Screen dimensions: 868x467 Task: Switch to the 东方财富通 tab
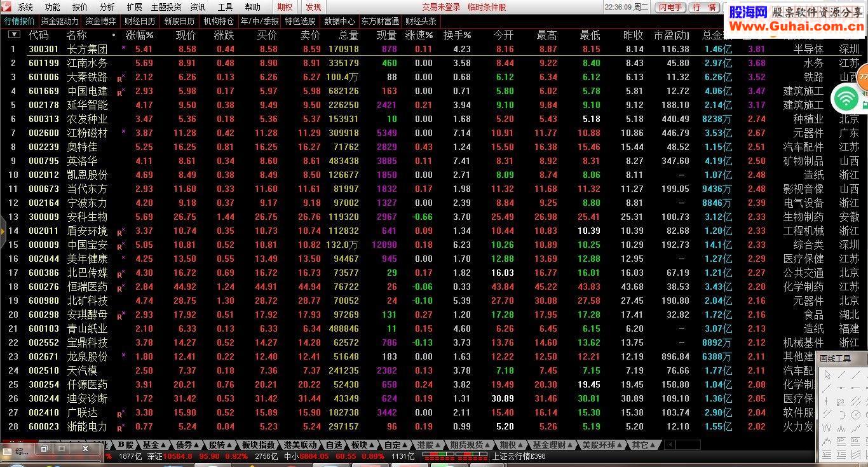pos(380,21)
